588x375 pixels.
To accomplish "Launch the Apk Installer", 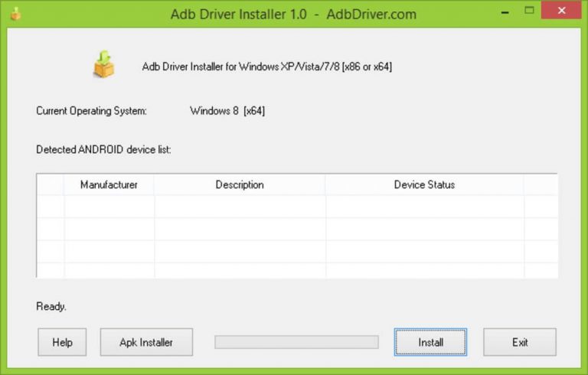I will 146,342.
